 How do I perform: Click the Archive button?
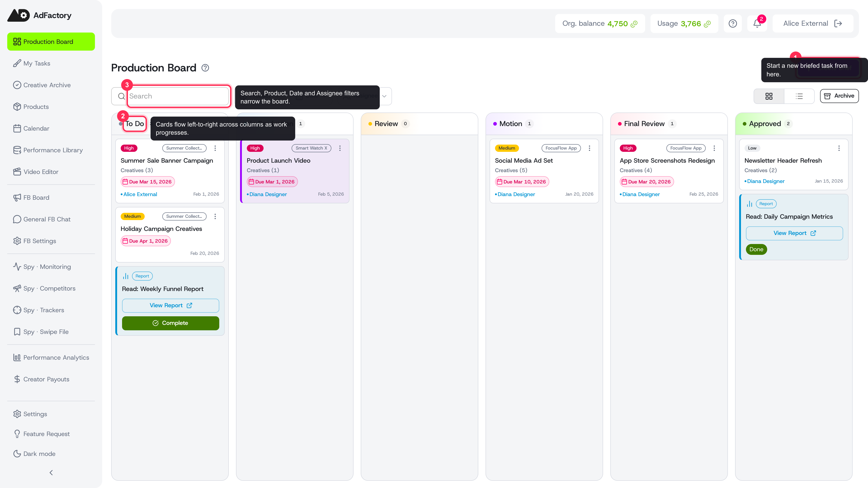coord(839,96)
